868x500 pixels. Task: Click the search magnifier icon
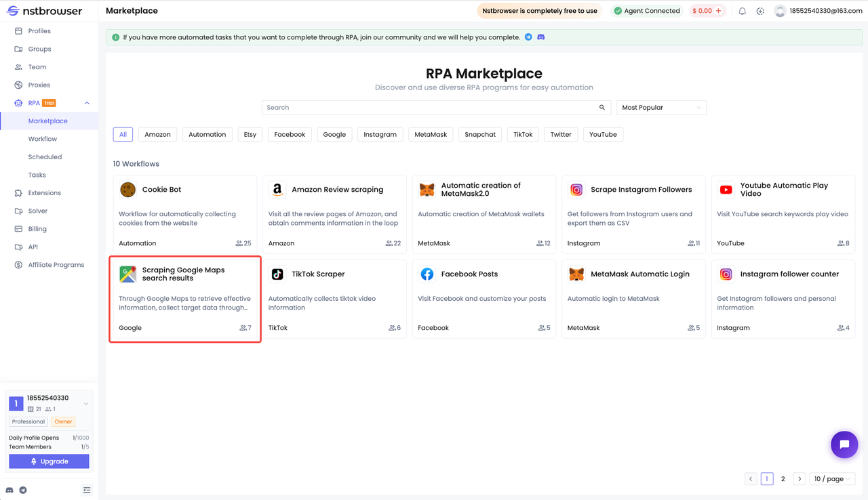[x=602, y=107]
